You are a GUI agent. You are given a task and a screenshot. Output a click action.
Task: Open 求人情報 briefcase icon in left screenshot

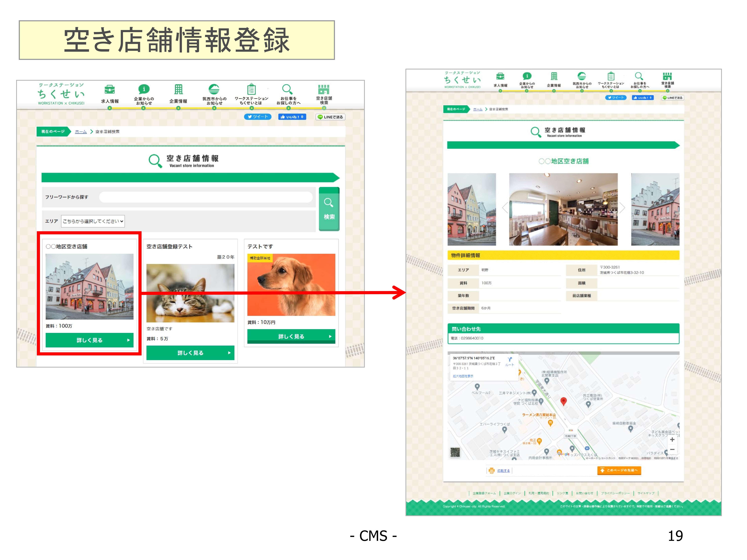[110, 89]
